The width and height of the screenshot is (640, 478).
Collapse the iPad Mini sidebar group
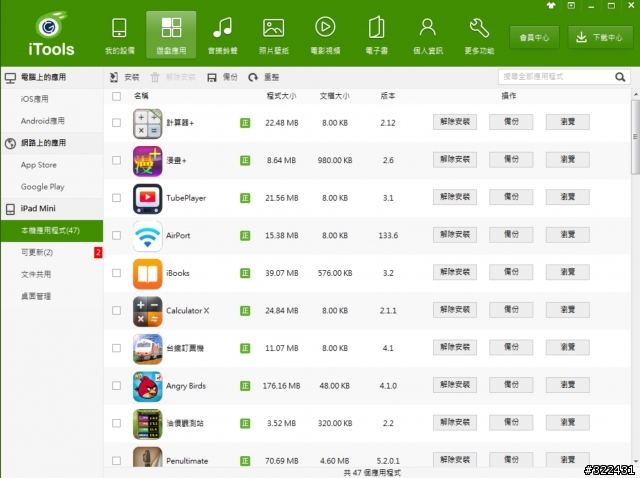pos(52,209)
